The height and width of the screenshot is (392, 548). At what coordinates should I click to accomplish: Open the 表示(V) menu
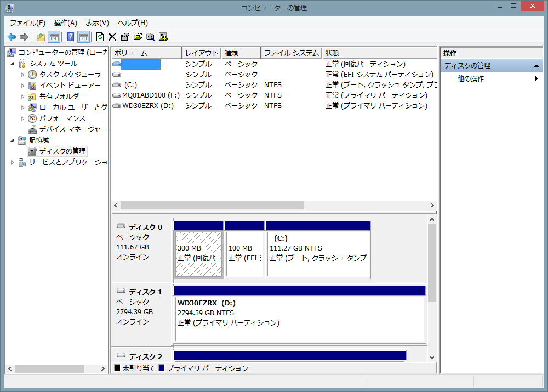[x=98, y=23]
